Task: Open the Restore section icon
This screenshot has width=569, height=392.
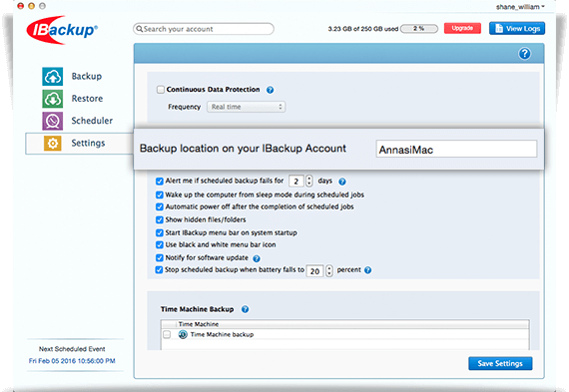Action: (x=53, y=99)
